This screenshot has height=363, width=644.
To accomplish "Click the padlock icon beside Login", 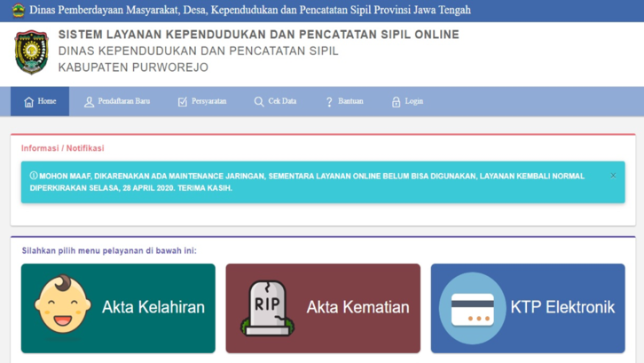I will pos(396,102).
